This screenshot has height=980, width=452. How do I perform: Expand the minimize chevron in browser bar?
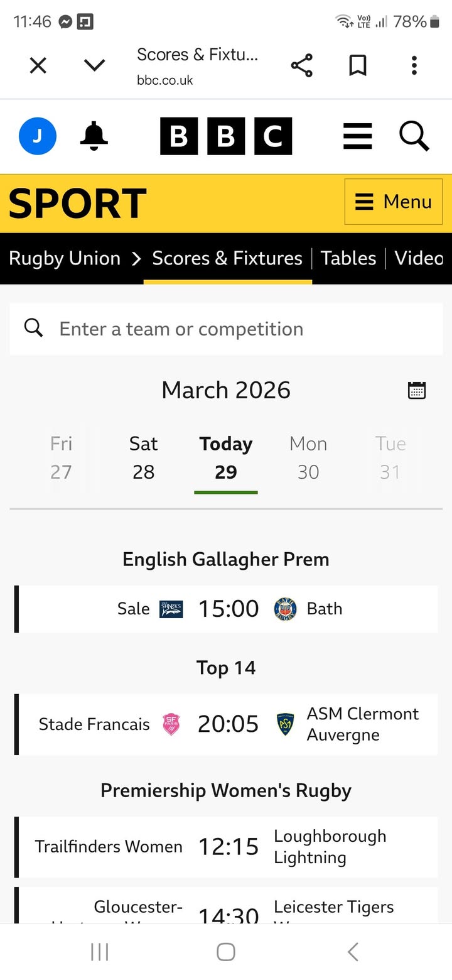[94, 65]
